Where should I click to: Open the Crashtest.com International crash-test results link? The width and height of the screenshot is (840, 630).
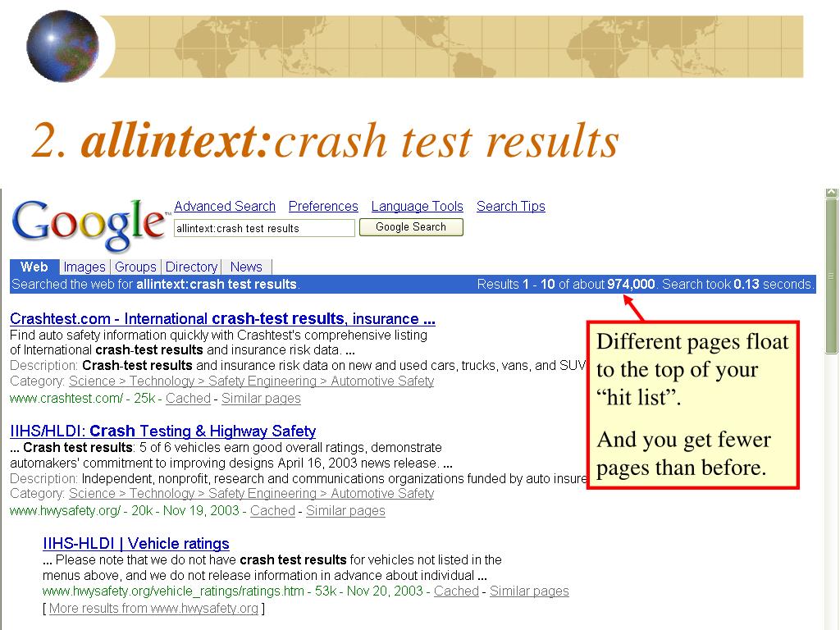coord(222,319)
